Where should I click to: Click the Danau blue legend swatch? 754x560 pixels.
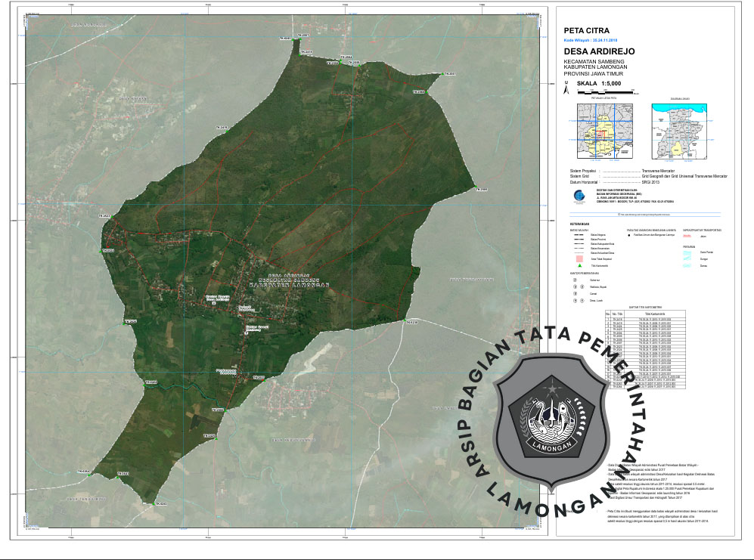[x=687, y=266]
